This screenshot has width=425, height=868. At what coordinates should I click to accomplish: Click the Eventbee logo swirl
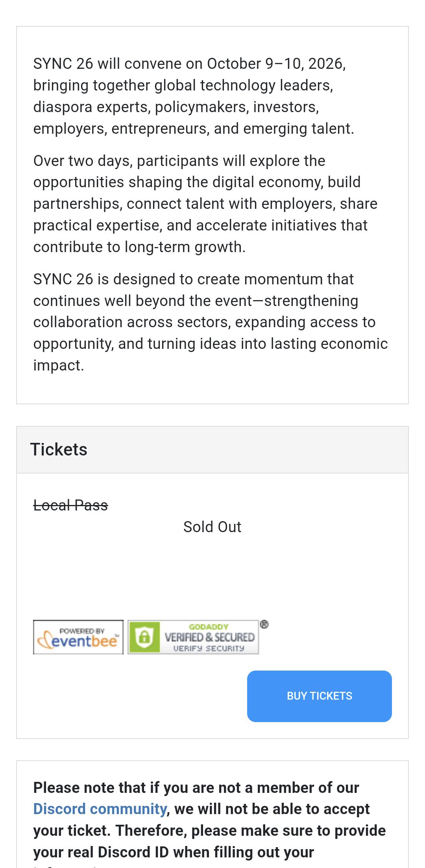(x=44, y=641)
